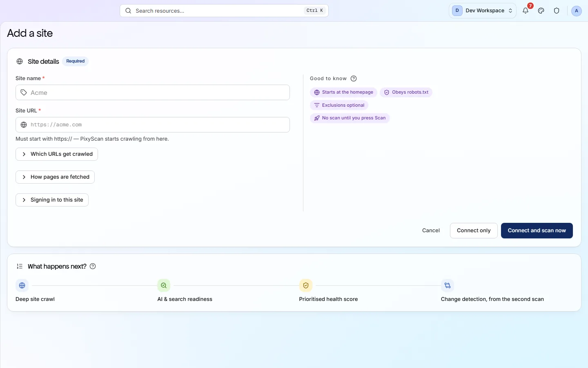Viewport: 588px width, 368px height.
Task: Cancel adding the site
Action: click(x=431, y=231)
